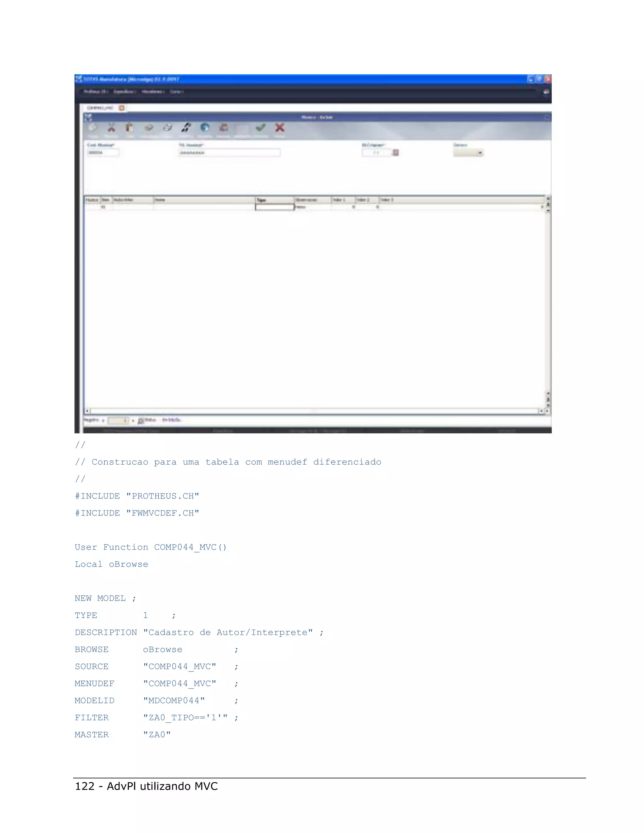Click the icon at the menu bar's right end
The height and width of the screenshot is (833, 644).
pyautogui.click(x=546, y=92)
